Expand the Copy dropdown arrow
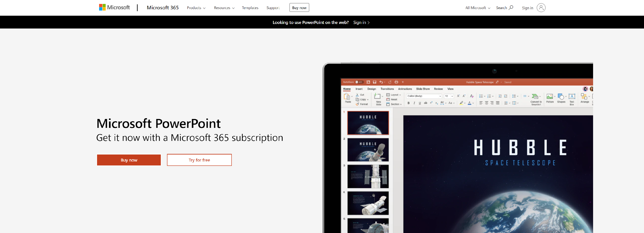644x233 pixels. (x=368, y=100)
